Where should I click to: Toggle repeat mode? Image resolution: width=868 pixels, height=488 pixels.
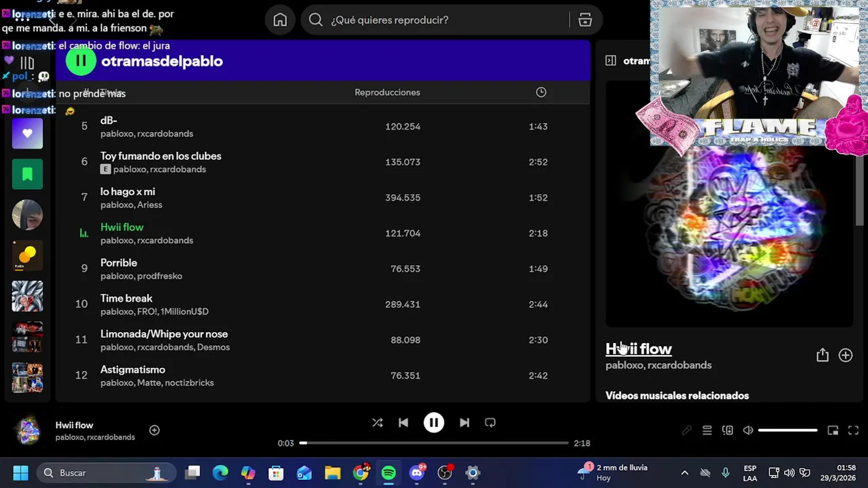(490, 423)
